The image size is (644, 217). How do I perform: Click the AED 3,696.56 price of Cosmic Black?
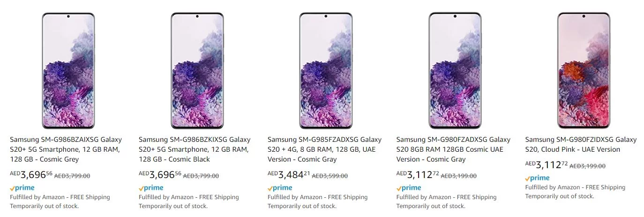point(160,175)
